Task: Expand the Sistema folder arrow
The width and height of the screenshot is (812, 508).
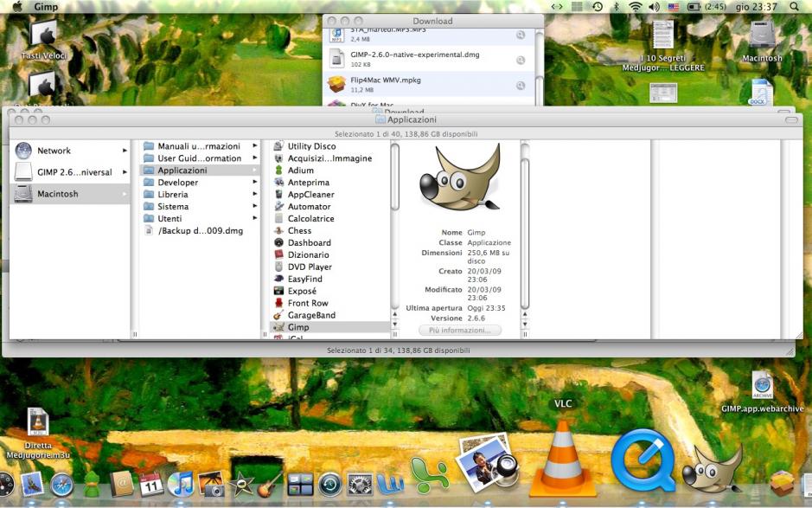Action: click(255, 206)
